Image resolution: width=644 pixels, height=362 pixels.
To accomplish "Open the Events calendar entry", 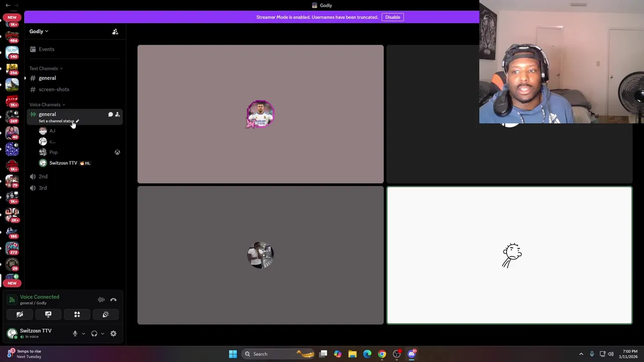I will click(x=74, y=49).
